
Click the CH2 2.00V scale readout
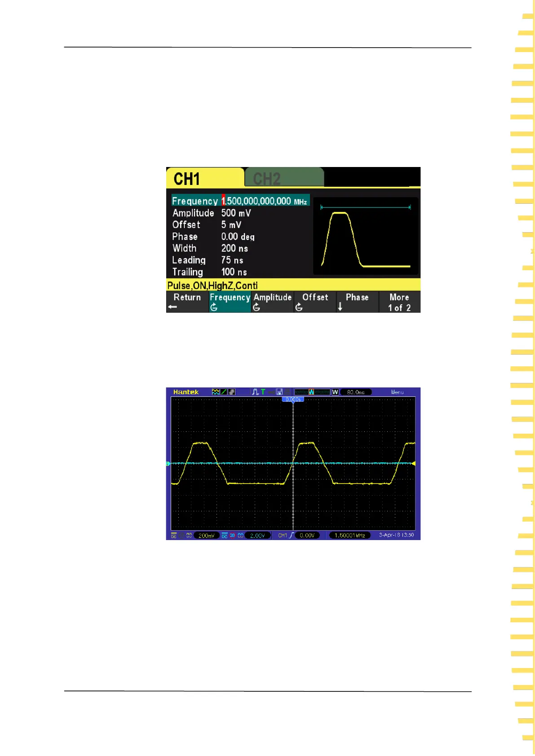click(x=258, y=535)
